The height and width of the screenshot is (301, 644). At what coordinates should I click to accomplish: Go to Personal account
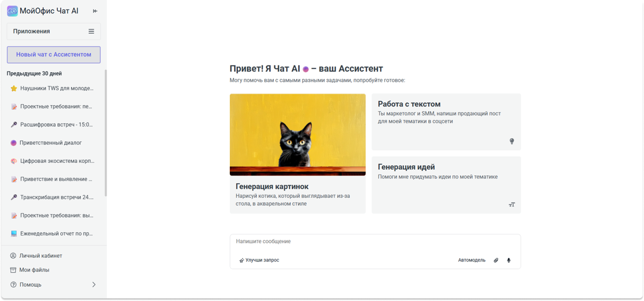40,256
